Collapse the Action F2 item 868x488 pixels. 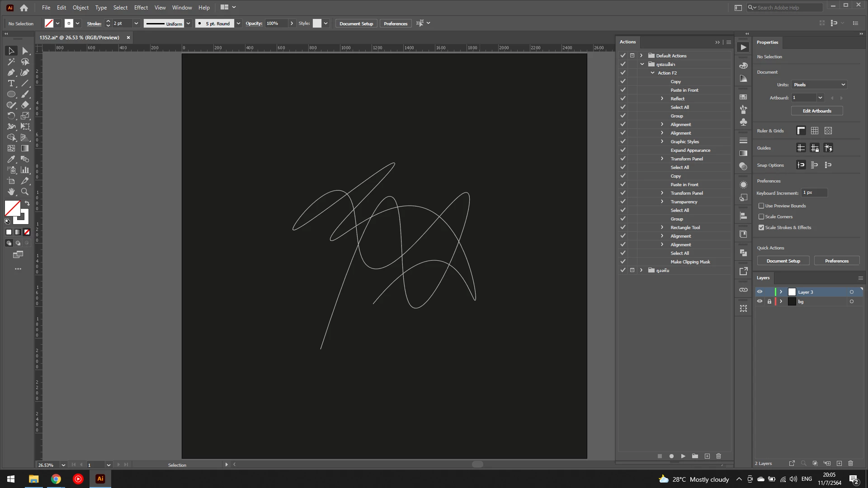[x=652, y=73]
